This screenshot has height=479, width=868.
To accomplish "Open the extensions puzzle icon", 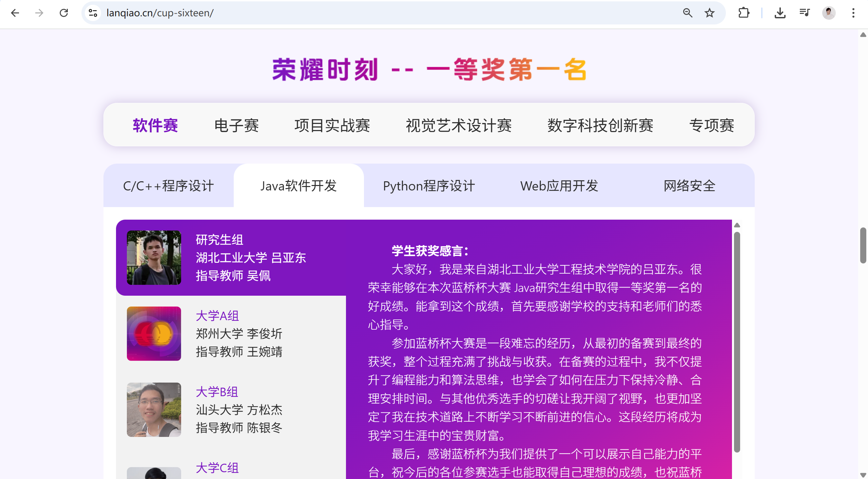I will pyautogui.click(x=744, y=13).
